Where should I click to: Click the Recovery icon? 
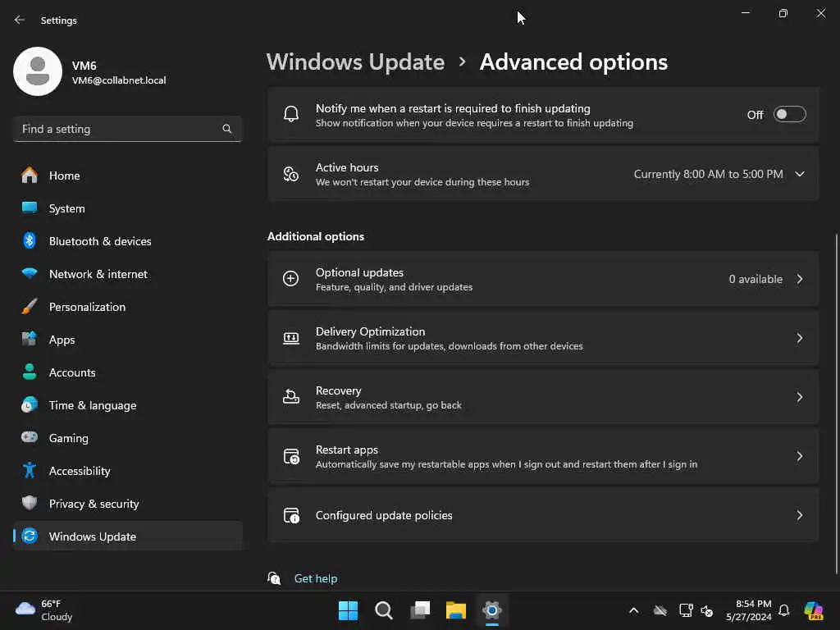point(291,397)
